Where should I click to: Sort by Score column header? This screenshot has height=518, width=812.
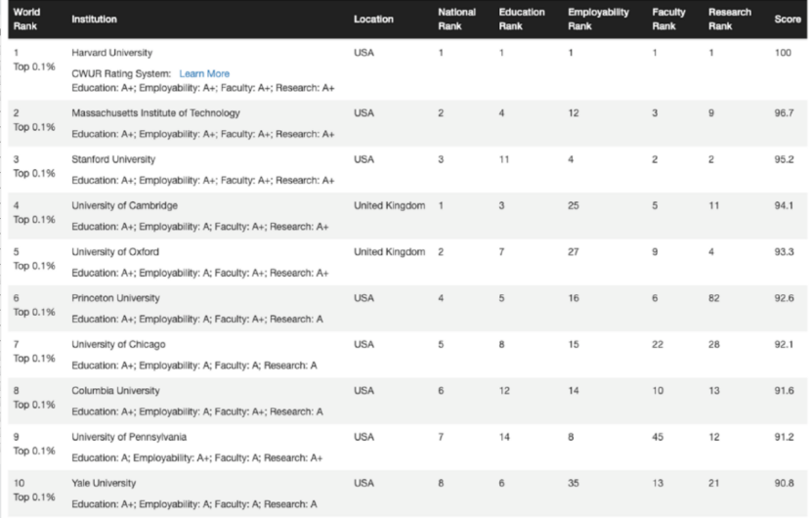(x=788, y=20)
